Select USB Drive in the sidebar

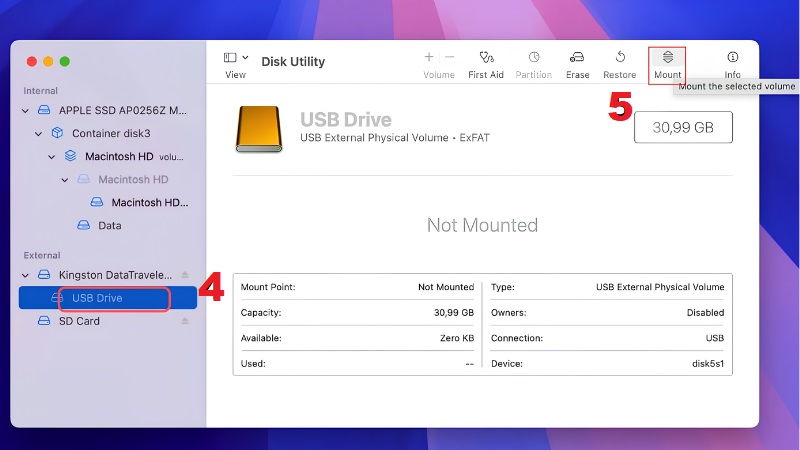point(108,298)
